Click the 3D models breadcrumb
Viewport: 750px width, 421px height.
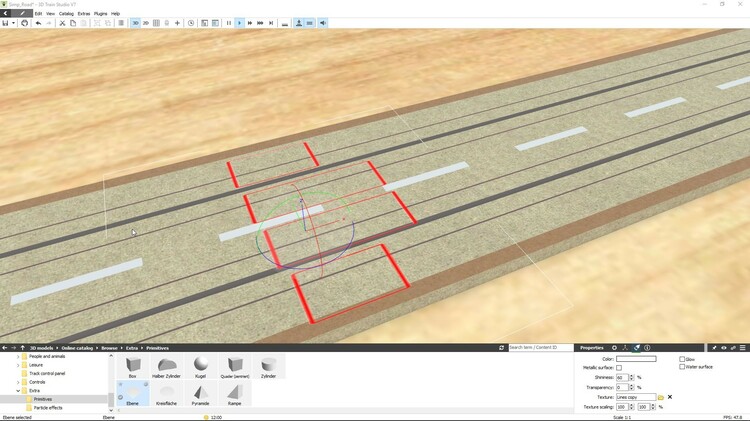point(42,348)
